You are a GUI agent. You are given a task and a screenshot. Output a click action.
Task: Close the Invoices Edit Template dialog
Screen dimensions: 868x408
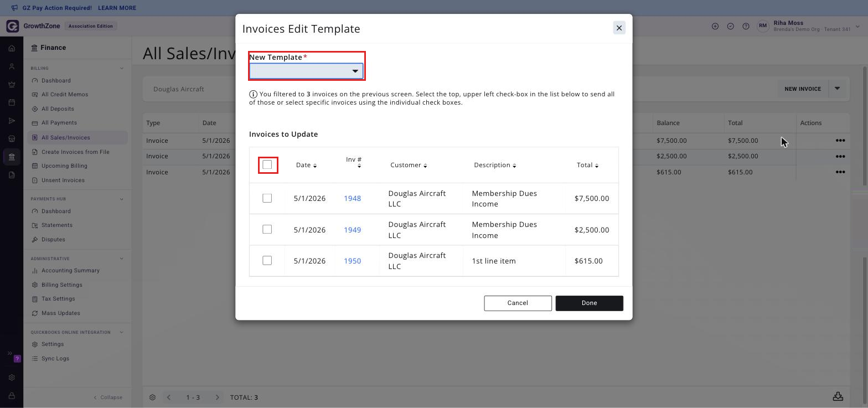pyautogui.click(x=619, y=28)
